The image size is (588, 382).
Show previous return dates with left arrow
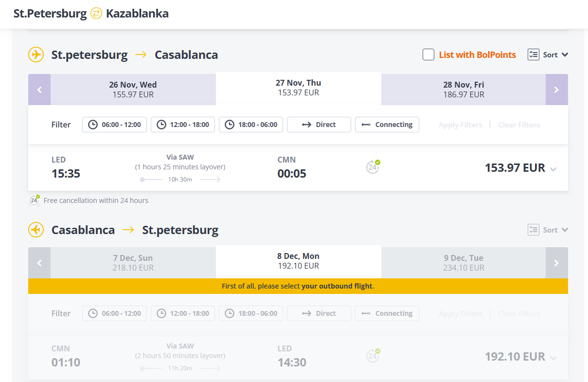pos(39,263)
